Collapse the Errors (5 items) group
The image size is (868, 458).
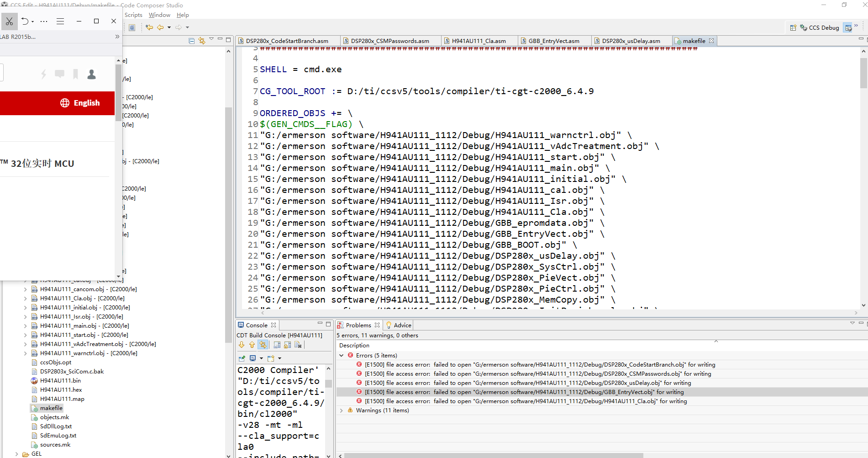[x=341, y=355]
